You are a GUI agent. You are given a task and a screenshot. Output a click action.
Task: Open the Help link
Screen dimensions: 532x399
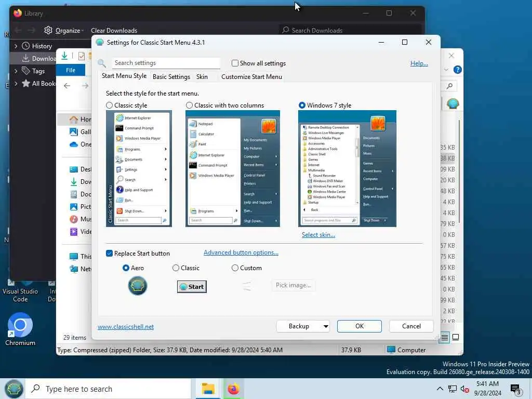tap(419, 63)
